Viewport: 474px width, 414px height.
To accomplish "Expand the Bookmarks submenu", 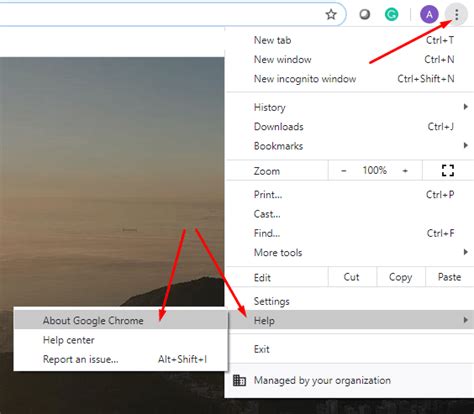I will tap(350, 146).
